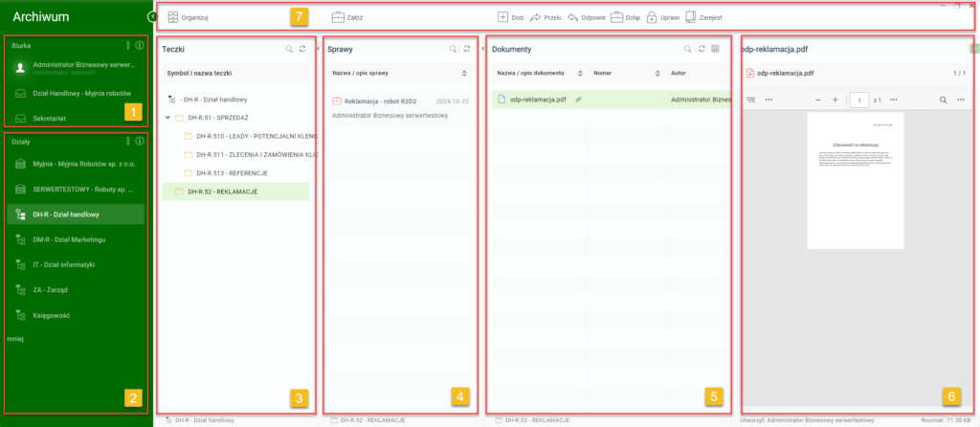This screenshot has width=980, height=427.
Task: Select IT - Dział informatyki
Action: (76, 264)
